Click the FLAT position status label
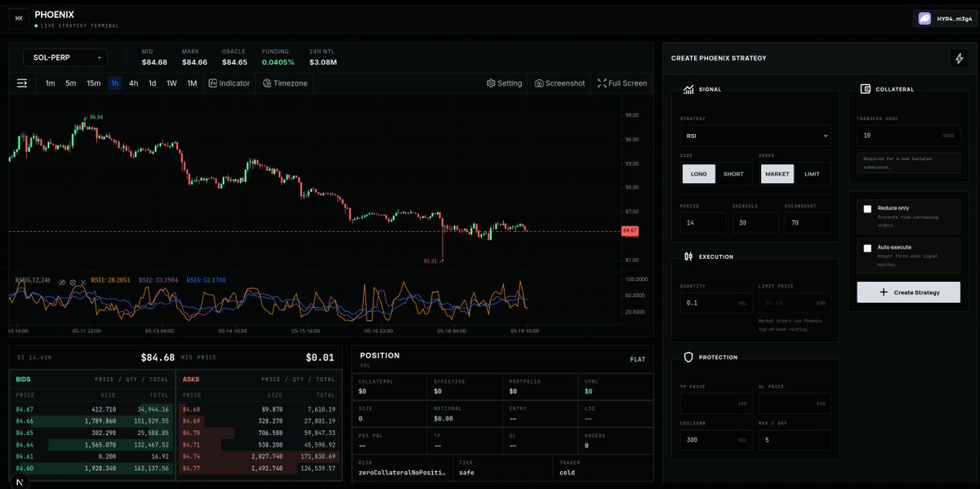Viewport: 980px width, 489px height. [638, 359]
